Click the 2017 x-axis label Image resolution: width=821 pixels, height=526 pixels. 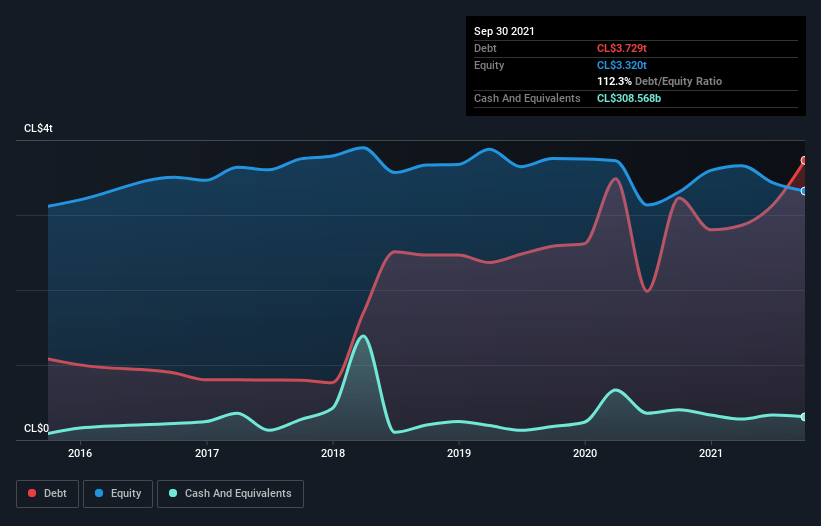pyautogui.click(x=207, y=453)
